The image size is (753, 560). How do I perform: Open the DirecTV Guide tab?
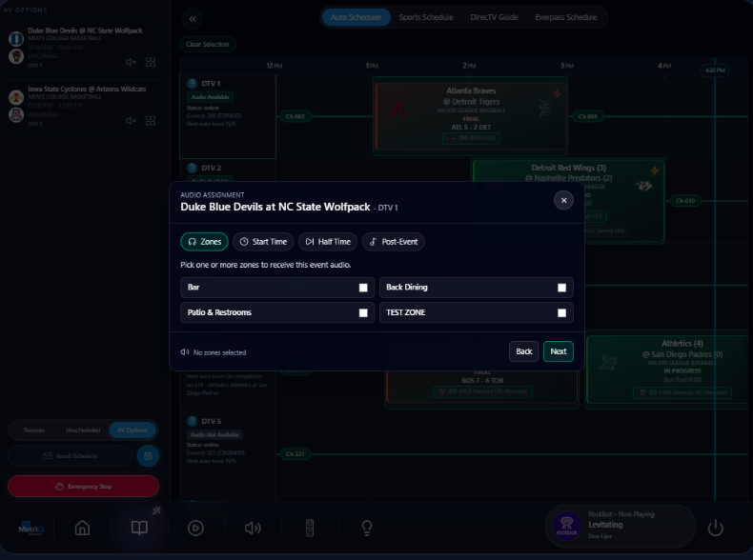coord(494,17)
